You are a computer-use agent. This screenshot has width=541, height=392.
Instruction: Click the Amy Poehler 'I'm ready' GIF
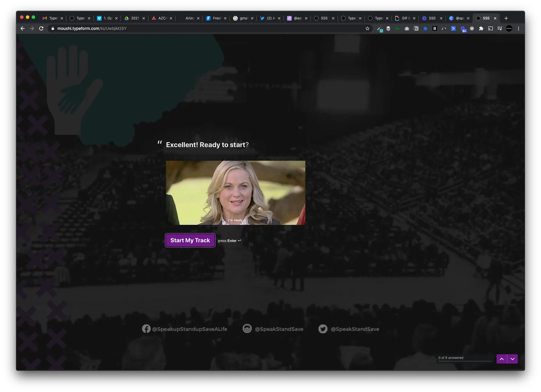[235, 193]
